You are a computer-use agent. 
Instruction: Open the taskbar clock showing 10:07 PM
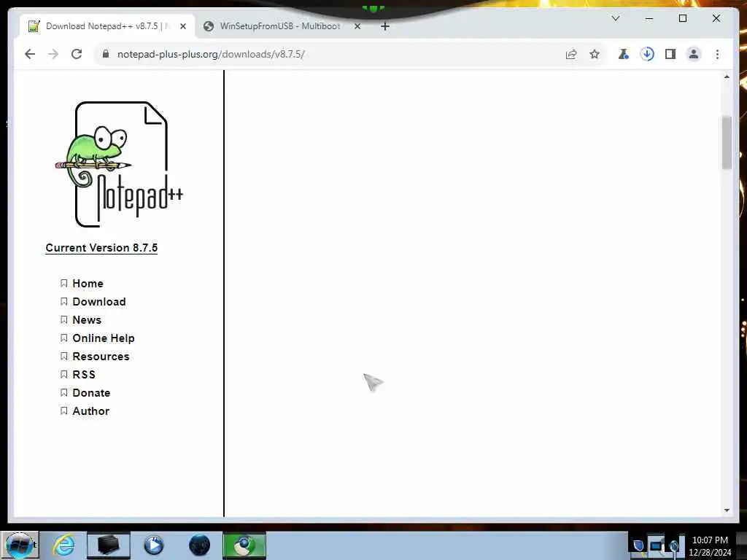pyautogui.click(x=710, y=545)
